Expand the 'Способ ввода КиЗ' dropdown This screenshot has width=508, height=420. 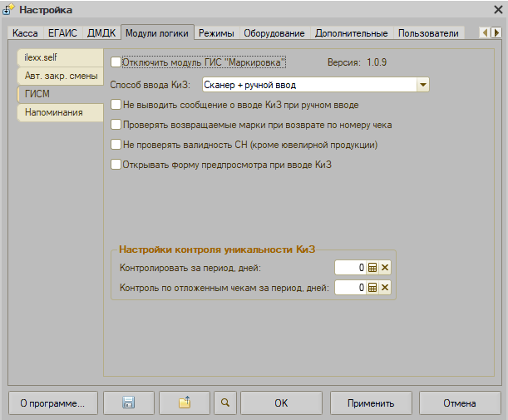(x=422, y=85)
